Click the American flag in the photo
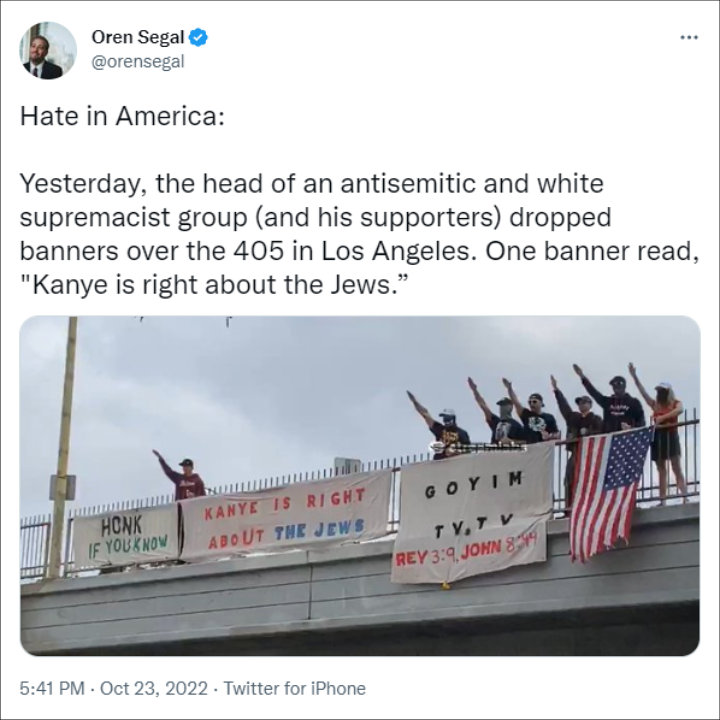 (x=610, y=494)
